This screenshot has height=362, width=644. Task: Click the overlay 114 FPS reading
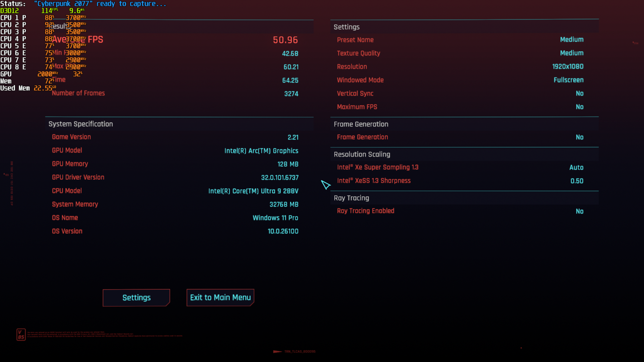50,11
